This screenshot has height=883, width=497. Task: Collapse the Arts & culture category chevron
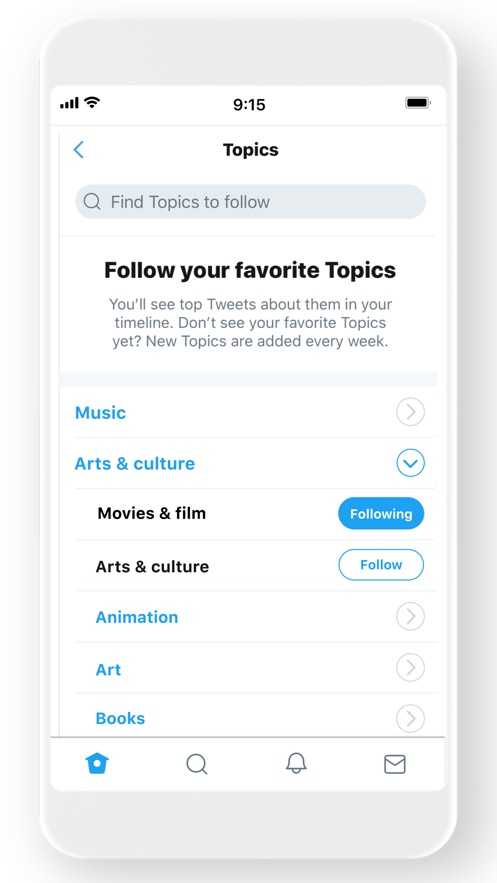click(x=410, y=463)
